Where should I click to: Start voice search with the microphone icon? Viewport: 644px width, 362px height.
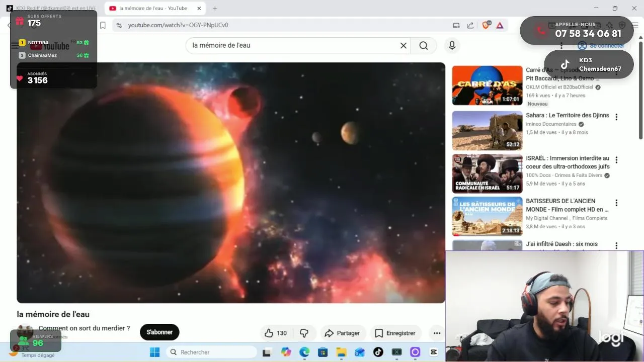pyautogui.click(x=452, y=45)
